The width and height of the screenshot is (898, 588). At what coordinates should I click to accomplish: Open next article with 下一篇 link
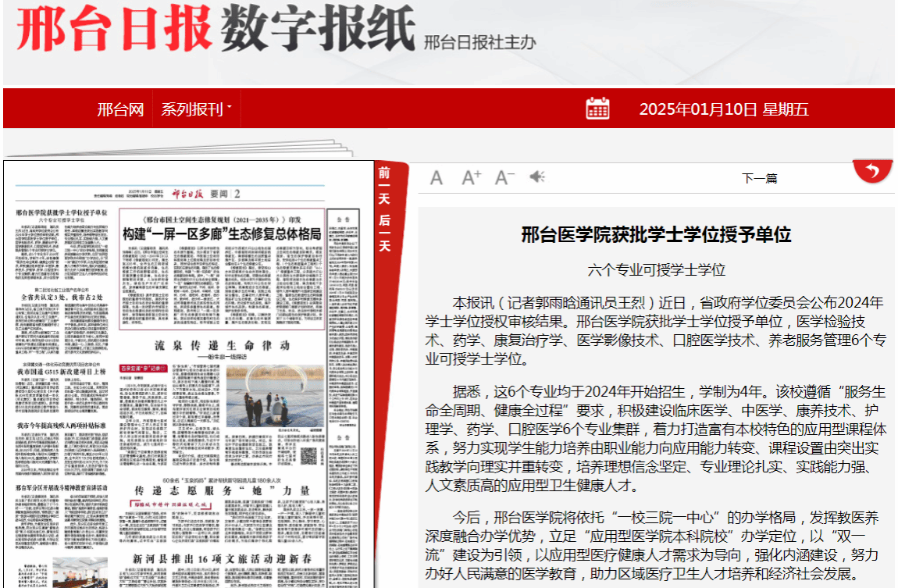point(759,178)
